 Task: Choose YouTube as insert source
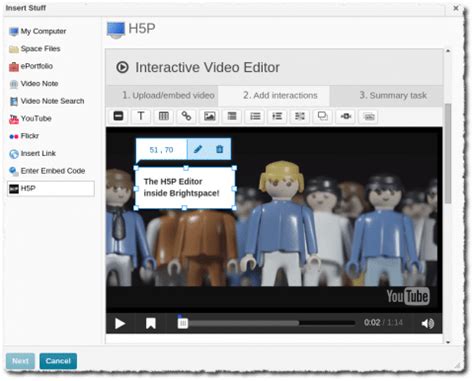pyautogui.click(x=30, y=119)
